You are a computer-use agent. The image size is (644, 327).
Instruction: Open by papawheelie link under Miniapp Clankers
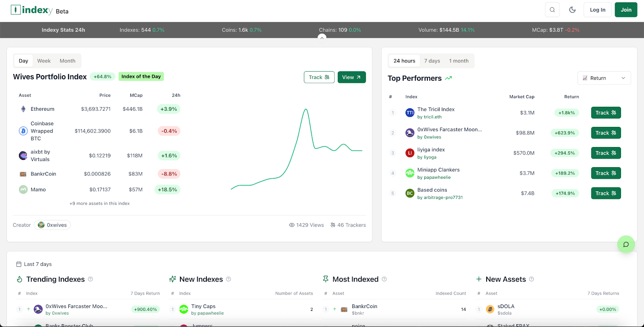(434, 178)
